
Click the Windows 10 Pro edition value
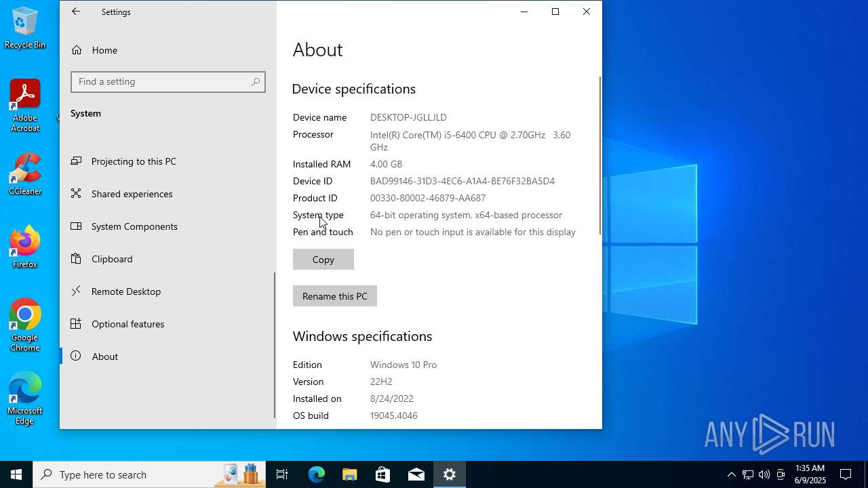pyautogui.click(x=403, y=365)
